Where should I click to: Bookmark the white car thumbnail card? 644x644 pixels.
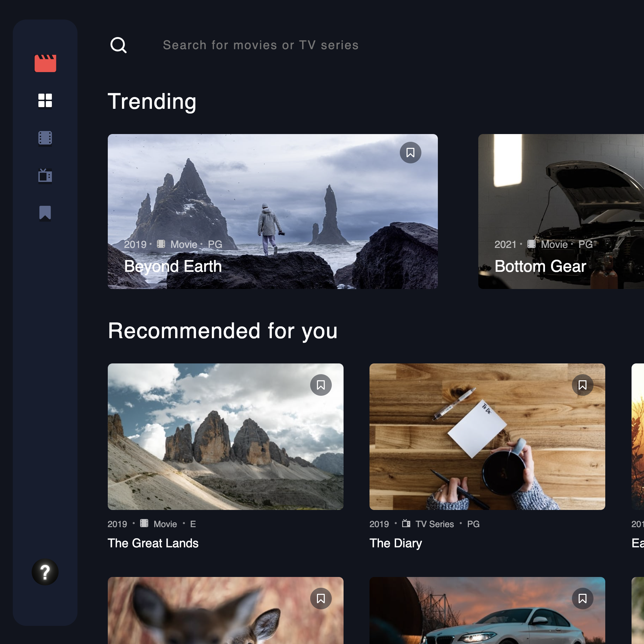pyautogui.click(x=582, y=599)
